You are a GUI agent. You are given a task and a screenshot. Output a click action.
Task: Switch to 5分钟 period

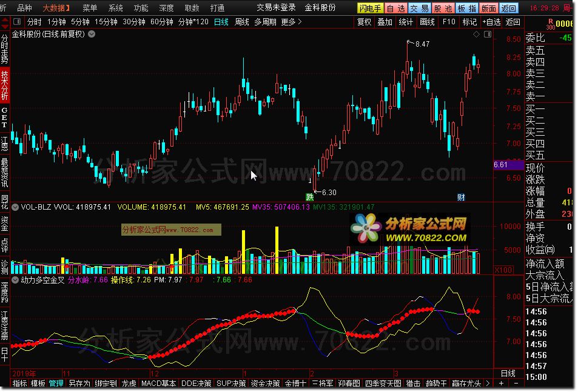80,22
